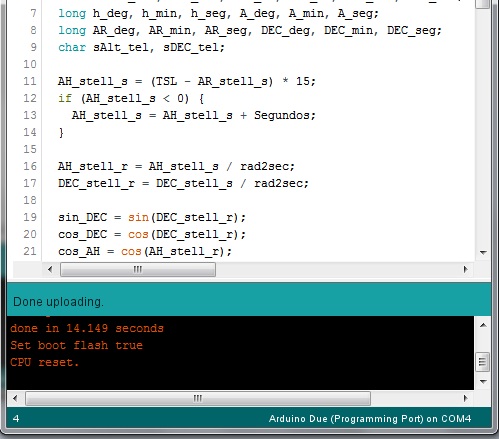This screenshot has width=499, height=439.
Task: Click 'Arduino Due (Programming Port) on COM4' status text
Action: click(370, 419)
